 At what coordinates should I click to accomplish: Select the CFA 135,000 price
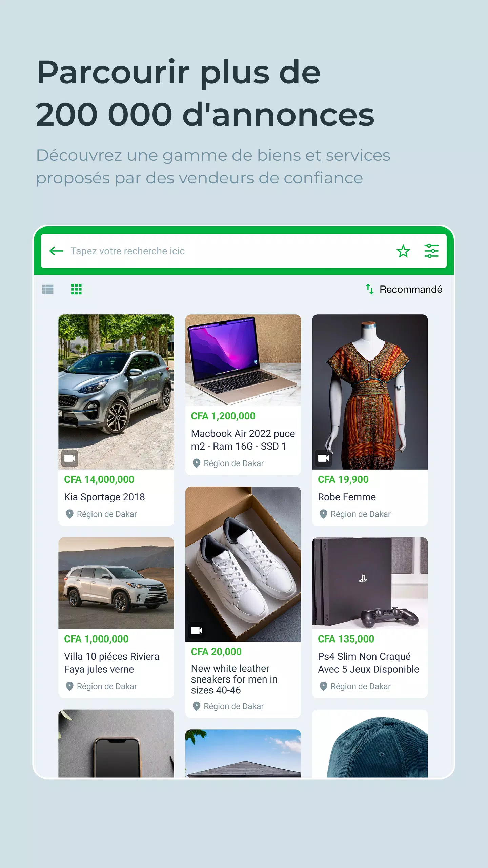pyautogui.click(x=346, y=639)
